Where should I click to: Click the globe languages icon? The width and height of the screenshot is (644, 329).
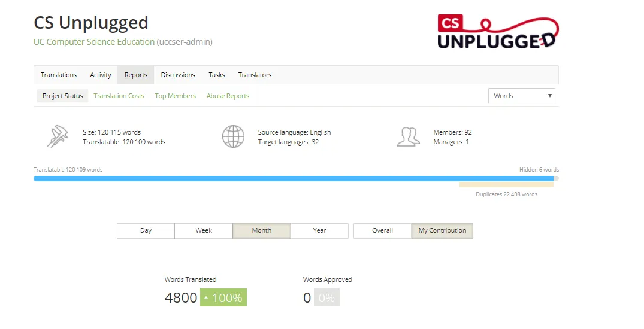point(233,136)
